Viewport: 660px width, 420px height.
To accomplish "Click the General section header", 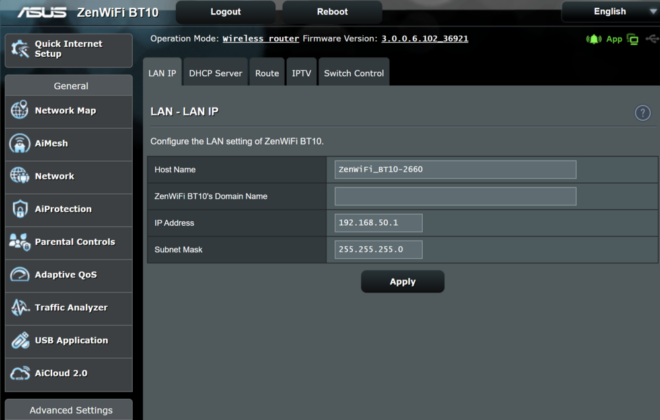I will [x=71, y=86].
